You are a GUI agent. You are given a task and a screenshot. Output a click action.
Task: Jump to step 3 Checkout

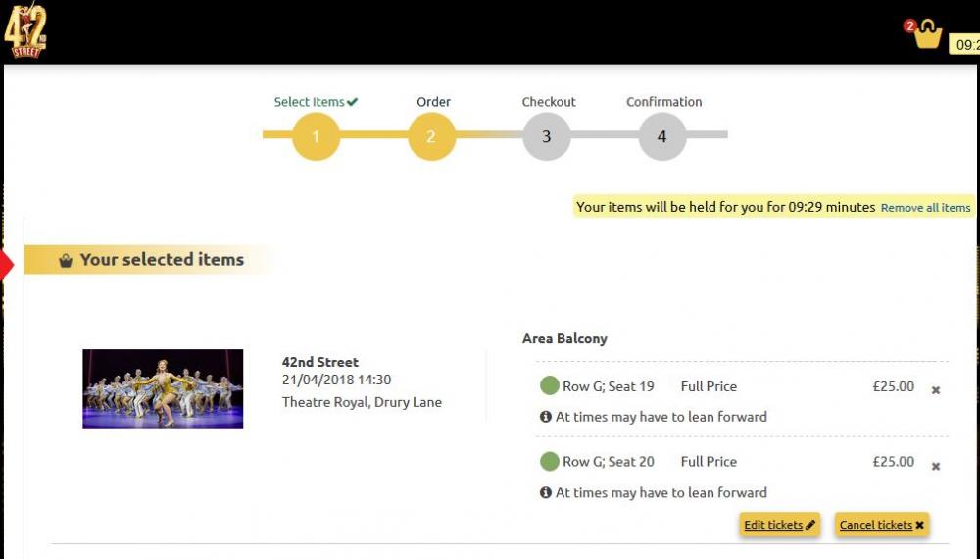click(x=546, y=136)
